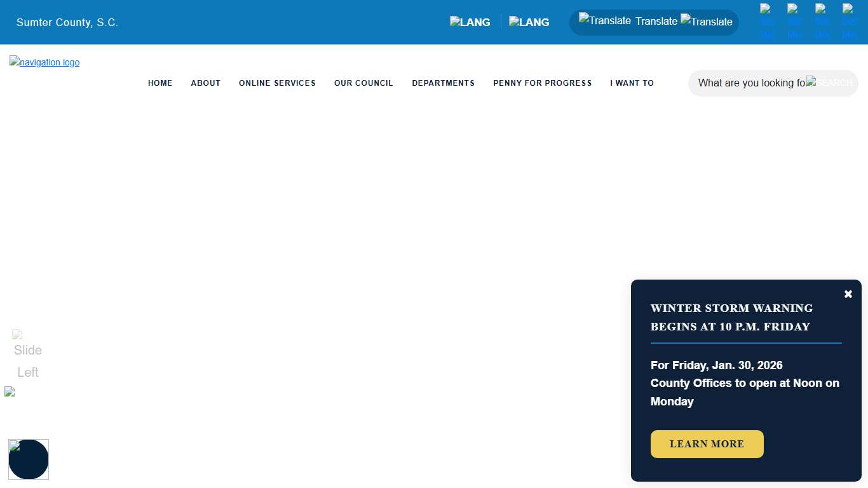Image resolution: width=868 pixels, height=488 pixels.
Task: Expand the DEPARTMENTS menu
Action: pos(443,83)
